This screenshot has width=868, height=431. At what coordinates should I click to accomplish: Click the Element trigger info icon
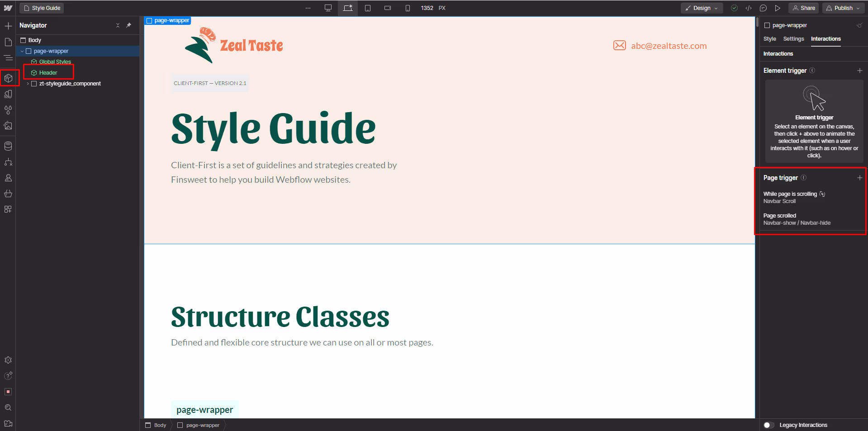click(812, 71)
